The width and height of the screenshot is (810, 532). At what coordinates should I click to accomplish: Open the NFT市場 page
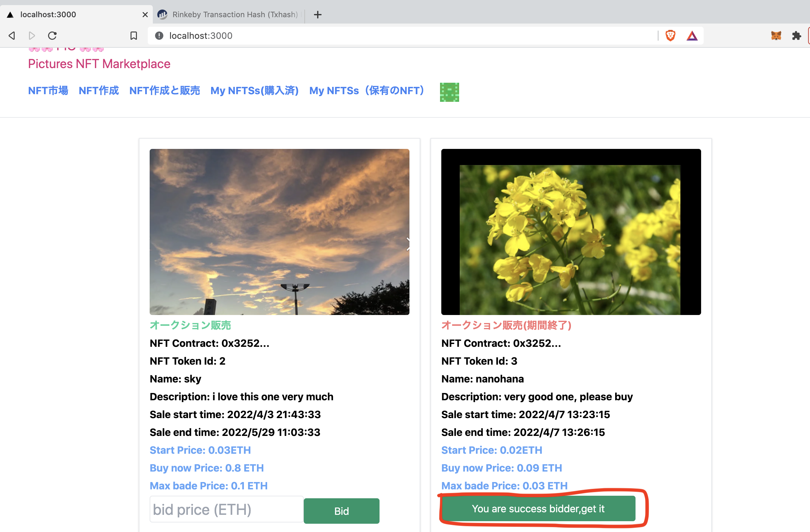[x=48, y=90]
